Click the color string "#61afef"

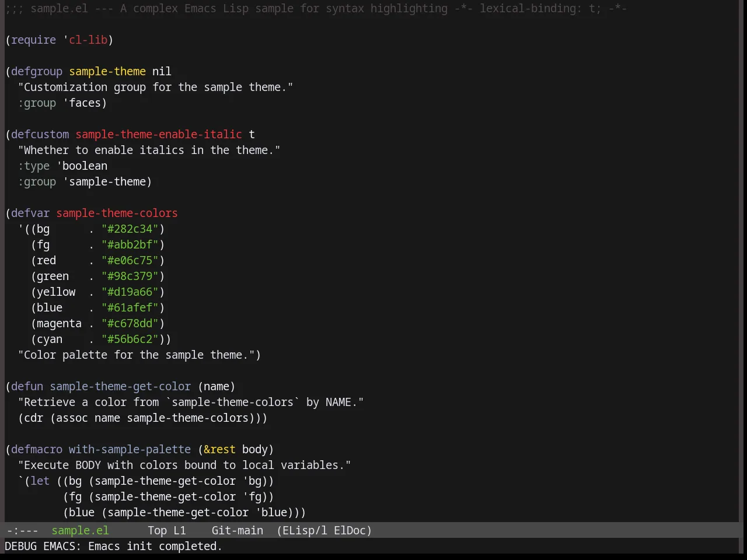tap(130, 307)
